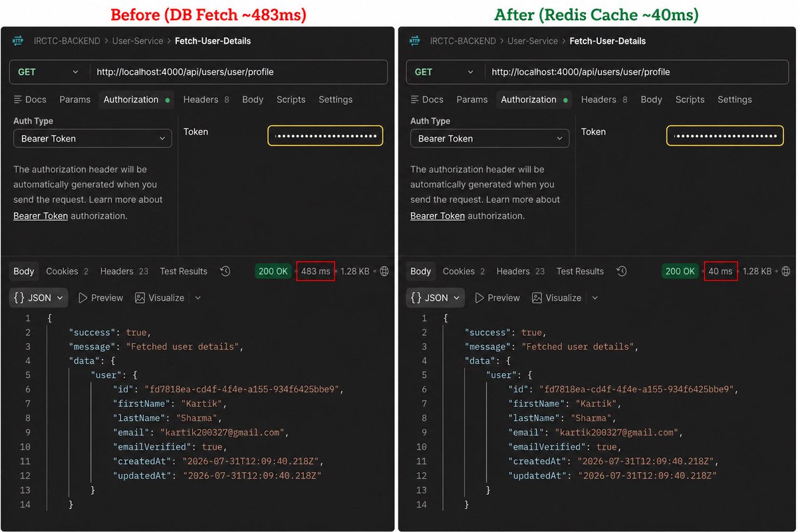Select the Params tab in right panel
798x532 pixels.
(x=471, y=100)
